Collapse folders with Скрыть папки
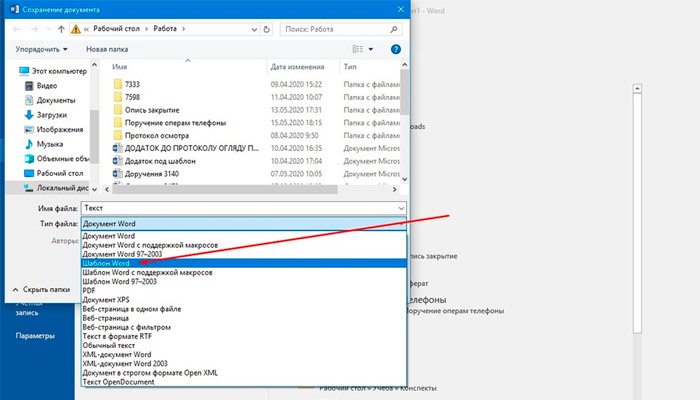The width and height of the screenshot is (700, 400). 42,290
